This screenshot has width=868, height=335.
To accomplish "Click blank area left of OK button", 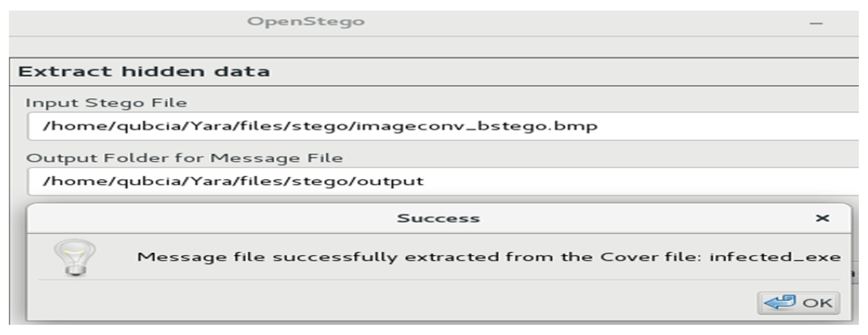I will tap(404, 302).
